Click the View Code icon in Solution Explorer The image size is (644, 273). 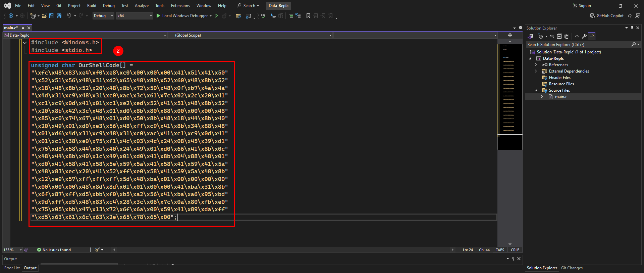pyautogui.click(x=577, y=36)
